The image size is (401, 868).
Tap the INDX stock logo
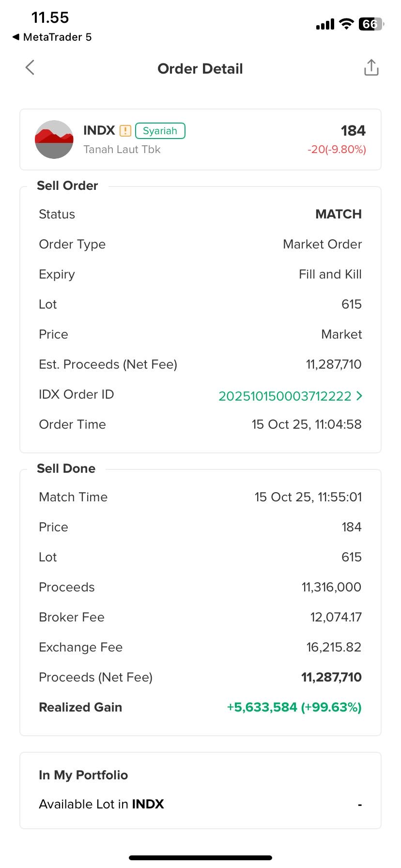[54, 139]
